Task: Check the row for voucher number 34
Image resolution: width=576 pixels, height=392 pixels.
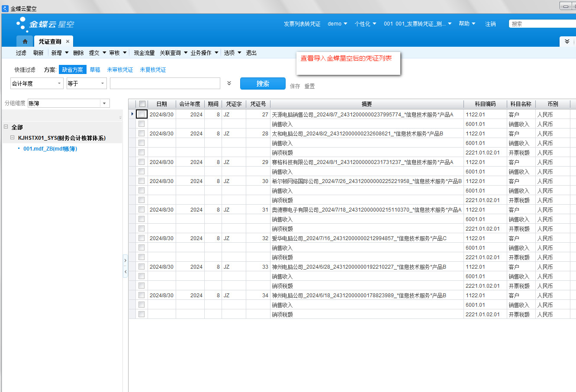Action: click(142, 295)
